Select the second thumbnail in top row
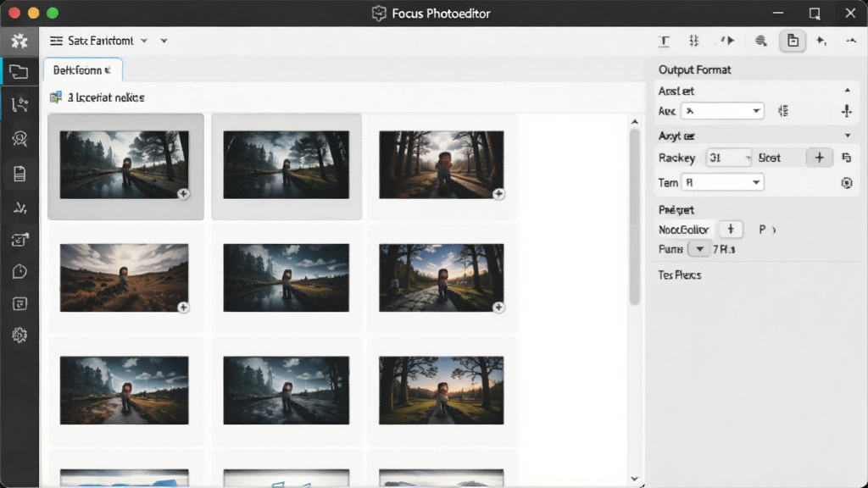 [x=287, y=165]
